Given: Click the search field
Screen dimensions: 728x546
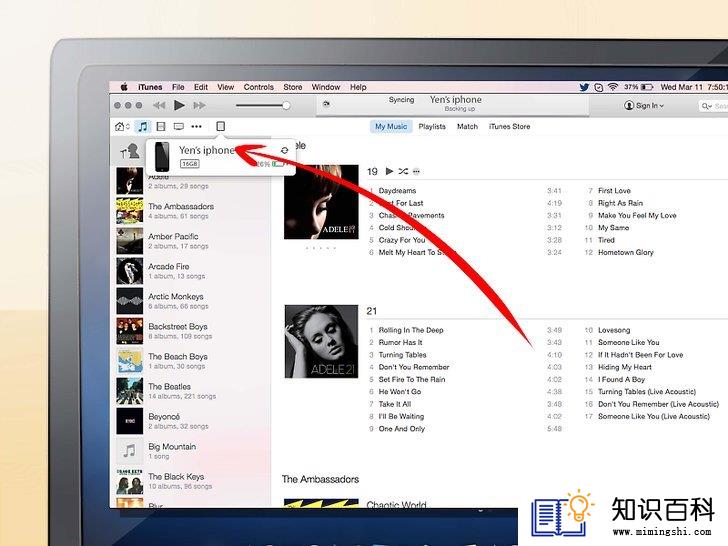Looking at the screenshot, I should click(713, 106).
